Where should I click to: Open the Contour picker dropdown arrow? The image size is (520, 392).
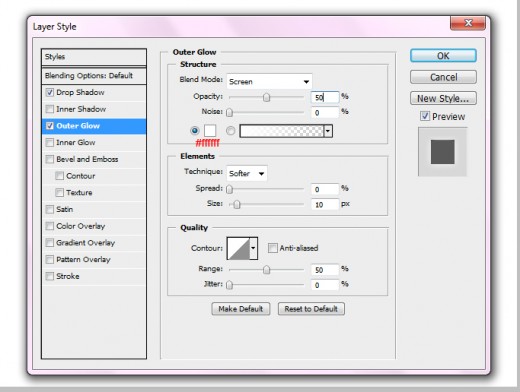coord(253,248)
